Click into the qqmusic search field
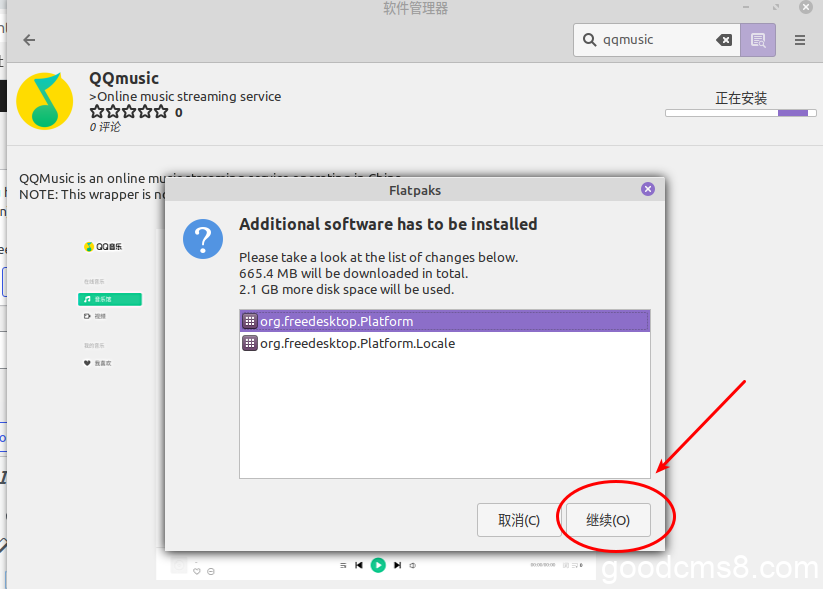This screenshot has height=589, width=823. point(656,40)
